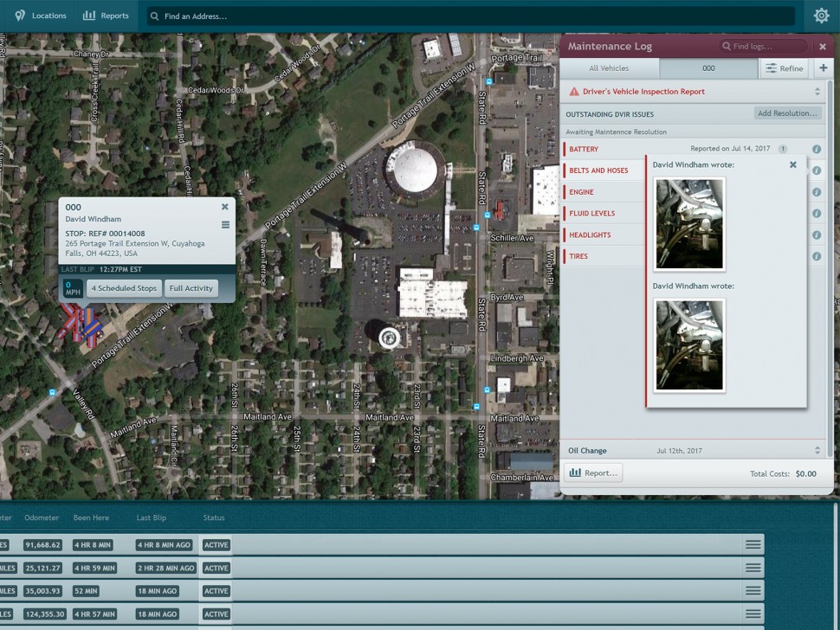Screen dimensions: 840x630
Task: Close the David Windham notes popup
Action: click(793, 165)
